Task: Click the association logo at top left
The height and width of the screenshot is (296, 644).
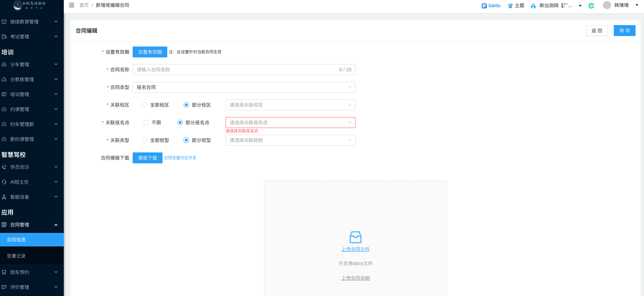Action: coord(30,5)
